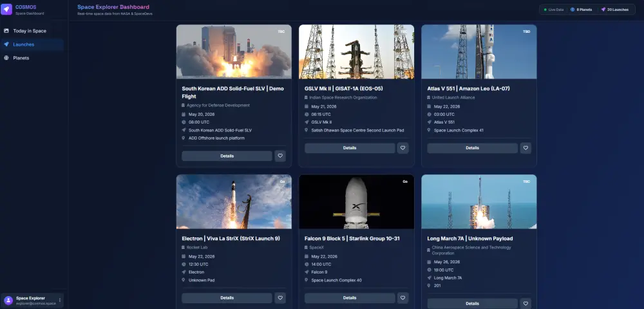This screenshot has width=644, height=309.
Task: Click the clock icon beside 08:00 UTC
Action: [184, 122]
